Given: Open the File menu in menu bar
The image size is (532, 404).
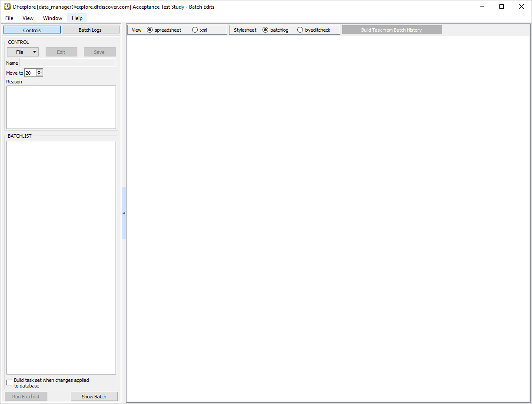Looking at the screenshot, I should [9, 18].
